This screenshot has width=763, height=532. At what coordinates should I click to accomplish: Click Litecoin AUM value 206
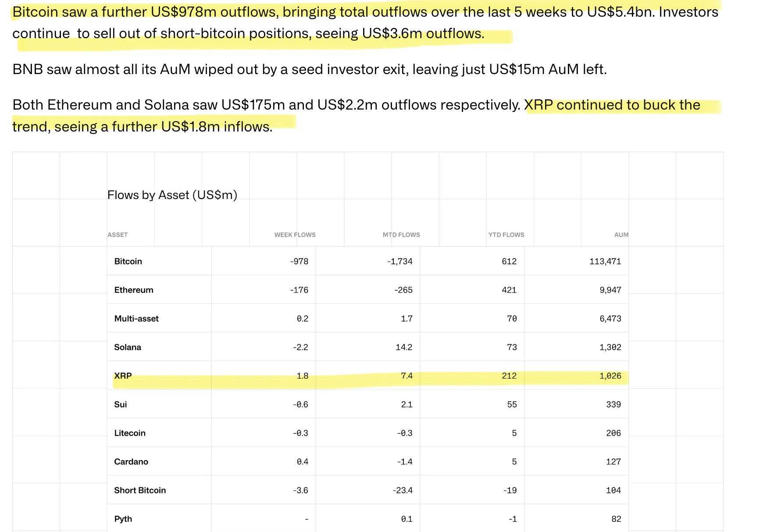613,433
